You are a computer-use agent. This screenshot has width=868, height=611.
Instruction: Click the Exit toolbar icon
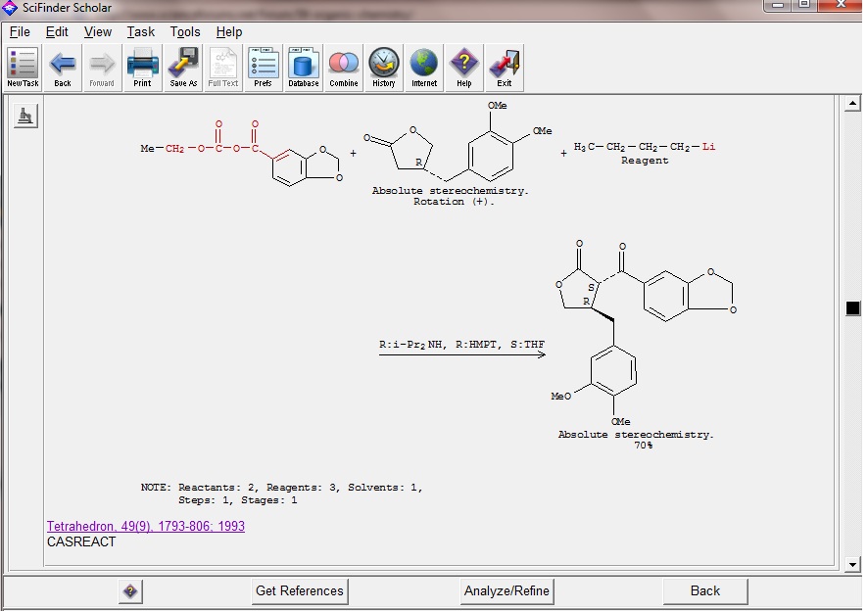coord(504,68)
